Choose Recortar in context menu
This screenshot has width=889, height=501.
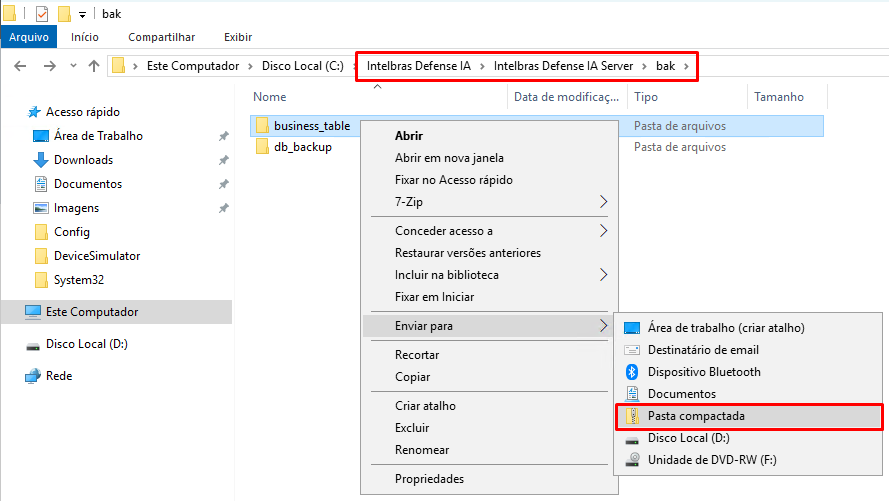click(489, 355)
